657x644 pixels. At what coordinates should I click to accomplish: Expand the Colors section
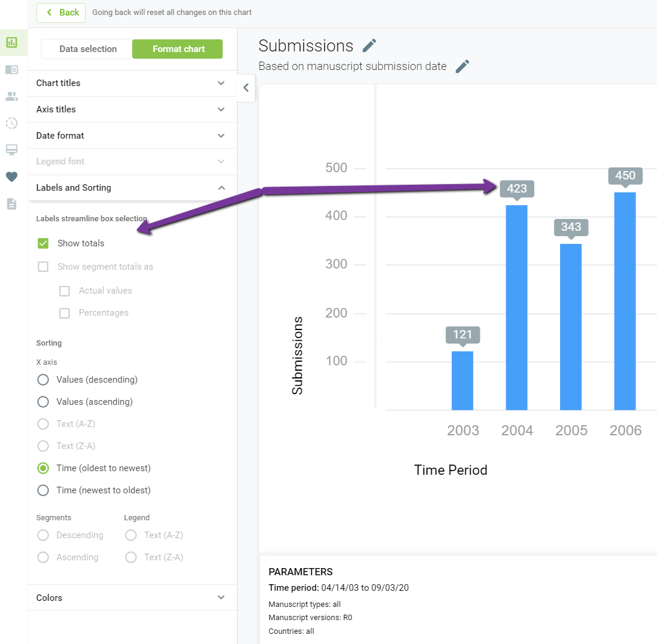click(132, 597)
